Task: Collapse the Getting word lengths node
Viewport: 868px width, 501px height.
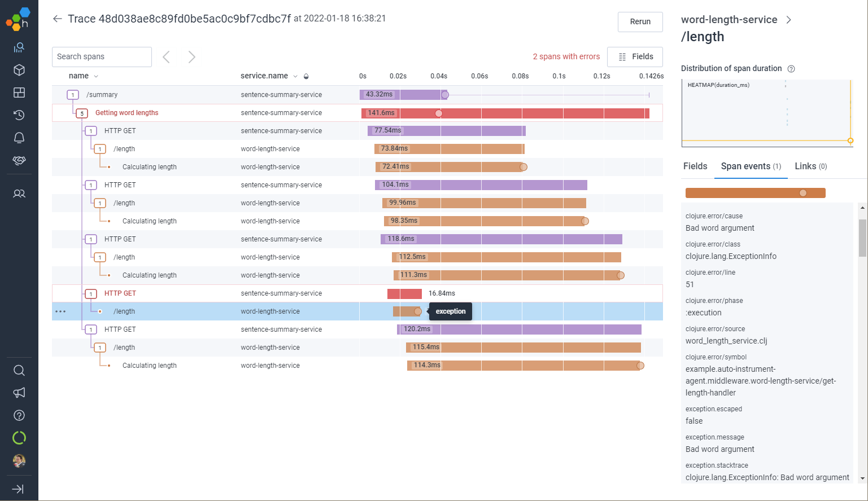Action: coord(82,113)
